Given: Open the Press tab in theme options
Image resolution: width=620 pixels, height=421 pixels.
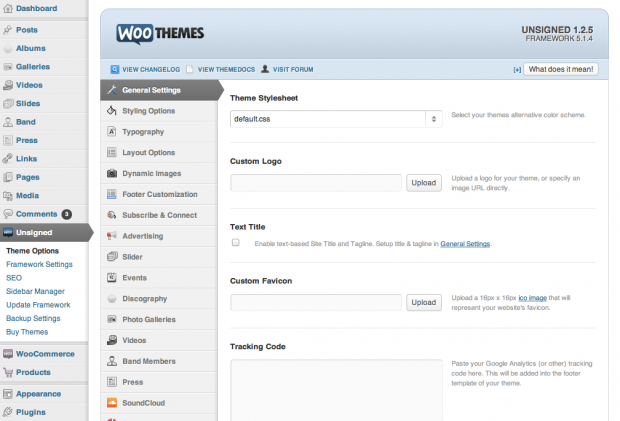Looking at the screenshot, I should tap(159, 382).
